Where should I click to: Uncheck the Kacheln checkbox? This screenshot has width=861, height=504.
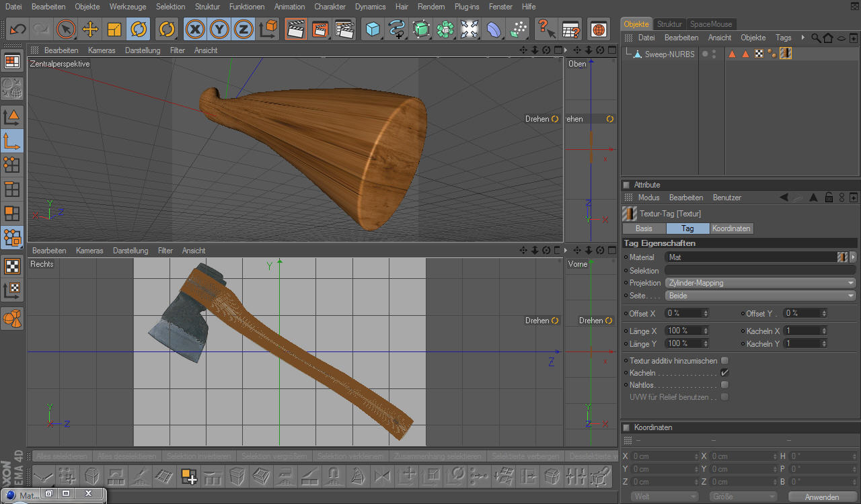click(724, 372)
